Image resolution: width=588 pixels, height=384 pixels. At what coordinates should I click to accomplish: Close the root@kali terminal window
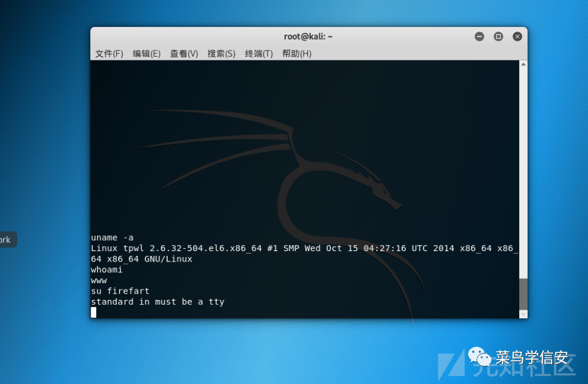coord(517,37)
